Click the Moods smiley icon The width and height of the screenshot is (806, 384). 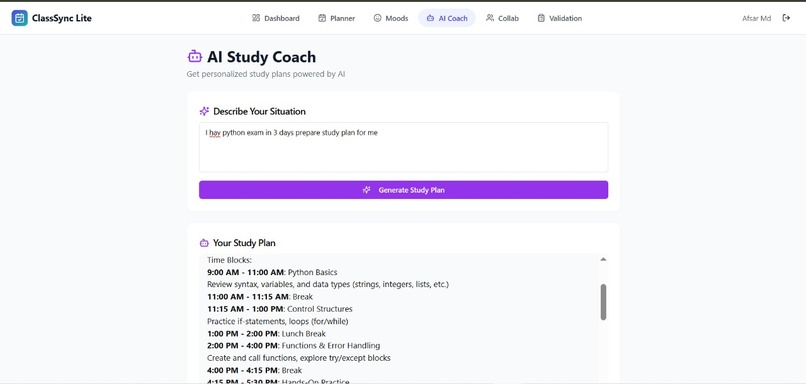377,18
